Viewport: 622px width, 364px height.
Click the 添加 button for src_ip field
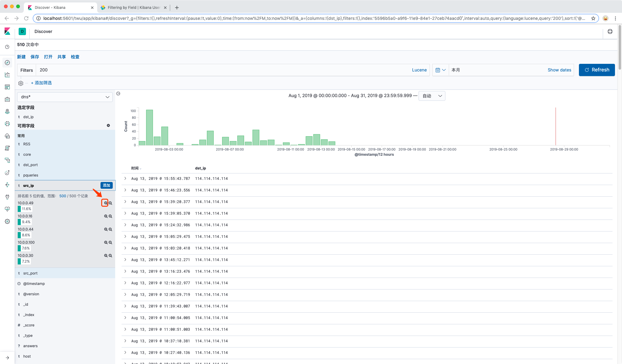coord(107,185)
